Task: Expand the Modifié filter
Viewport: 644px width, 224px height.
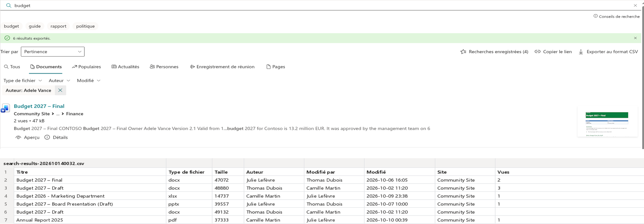Action: click(89, 80)
